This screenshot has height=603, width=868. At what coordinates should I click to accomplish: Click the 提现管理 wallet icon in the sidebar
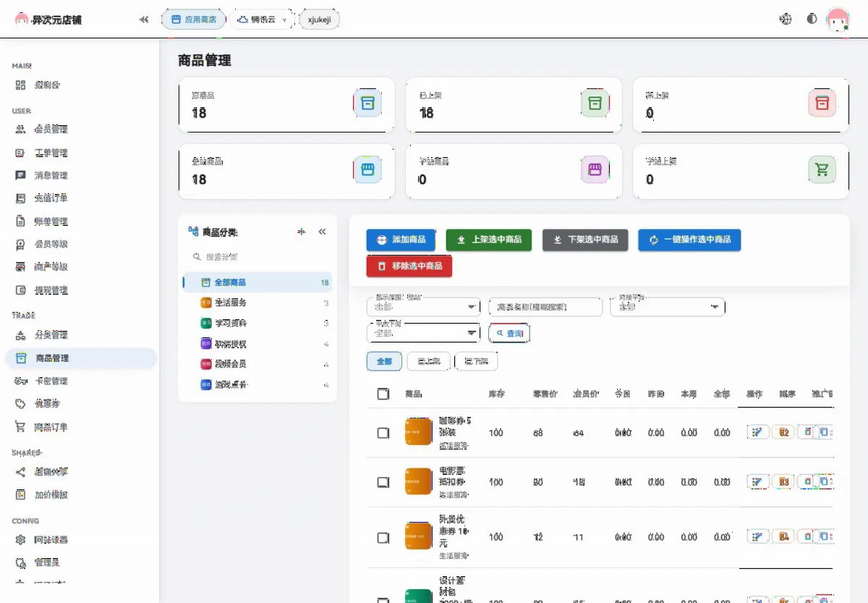pyautogui.click(x=20, y=290)
